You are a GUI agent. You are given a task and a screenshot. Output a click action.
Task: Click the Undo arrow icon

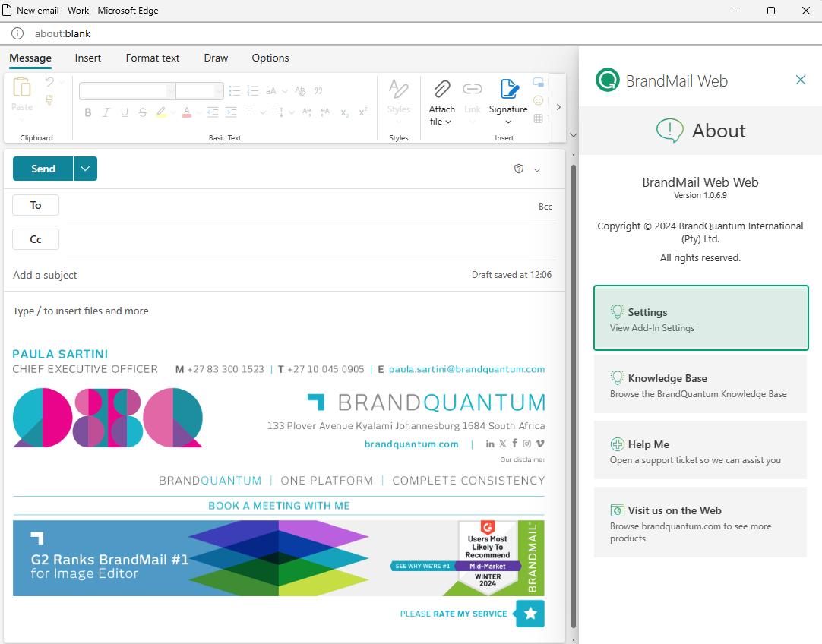click(x=49, y=82)
